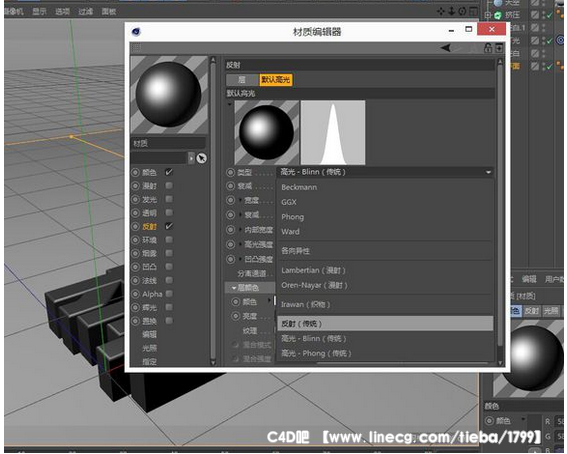Disable the 颜色 channel checkbox

tap(169, 172)
